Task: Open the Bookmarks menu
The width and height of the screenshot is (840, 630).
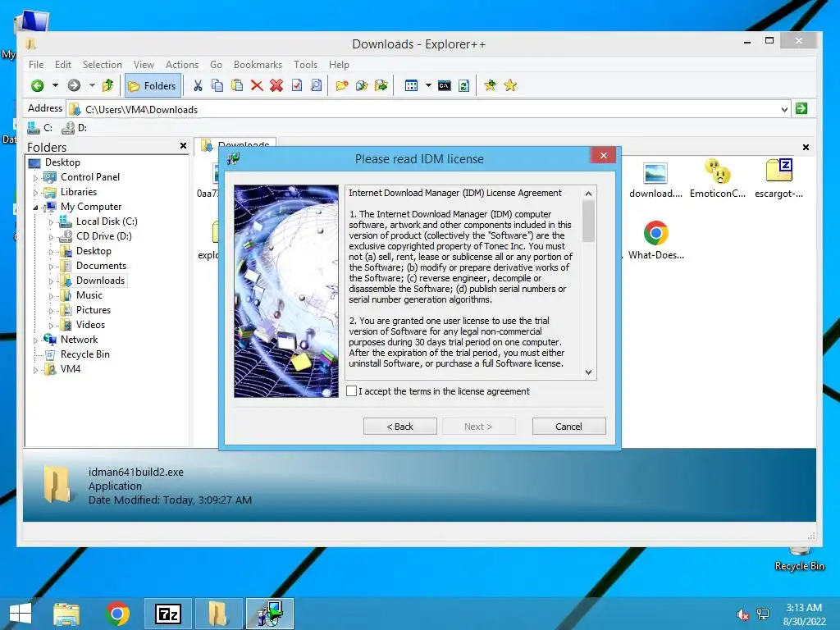Action: pyautogui.click(x=258, y=65)
